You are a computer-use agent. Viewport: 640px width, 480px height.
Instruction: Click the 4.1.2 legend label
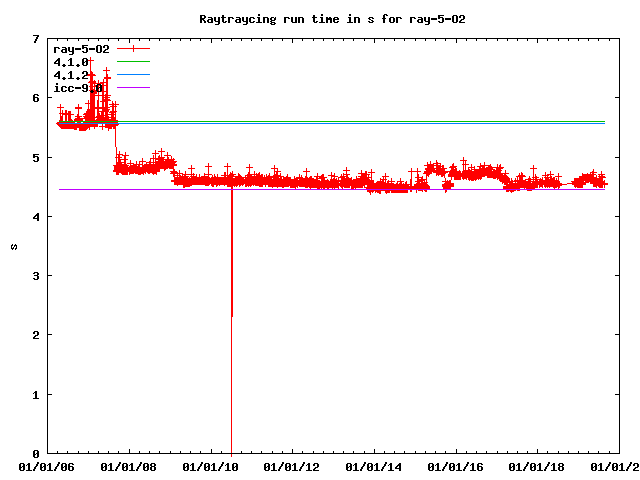[71, 75]
